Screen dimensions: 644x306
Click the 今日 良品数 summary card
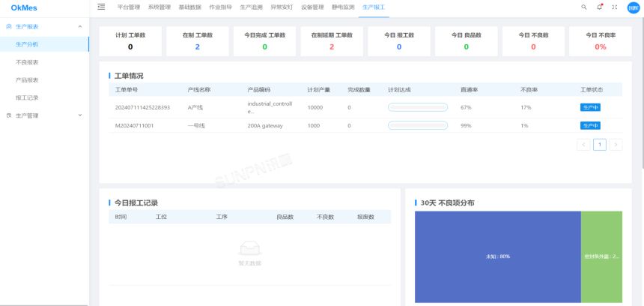click(x=467, y=41)
